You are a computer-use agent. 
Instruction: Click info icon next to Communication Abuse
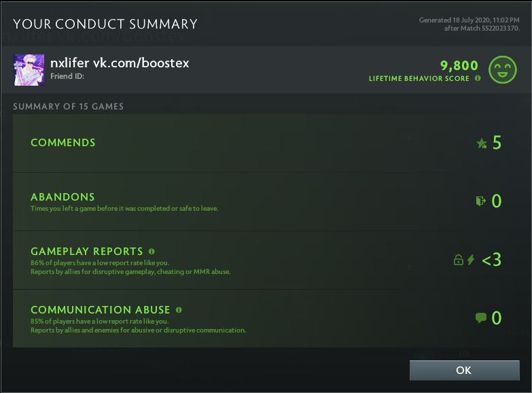click(179, 310)
